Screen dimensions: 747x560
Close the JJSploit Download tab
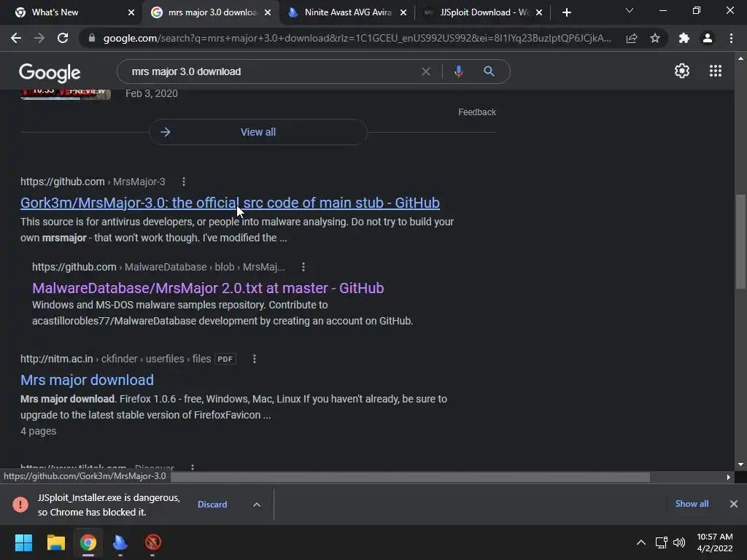(x=539, y=12)
